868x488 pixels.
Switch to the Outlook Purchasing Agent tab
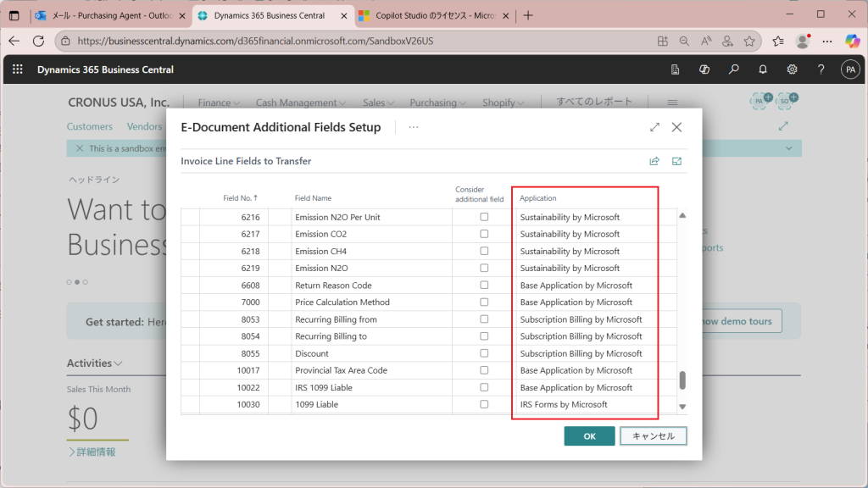click(109, 15)
